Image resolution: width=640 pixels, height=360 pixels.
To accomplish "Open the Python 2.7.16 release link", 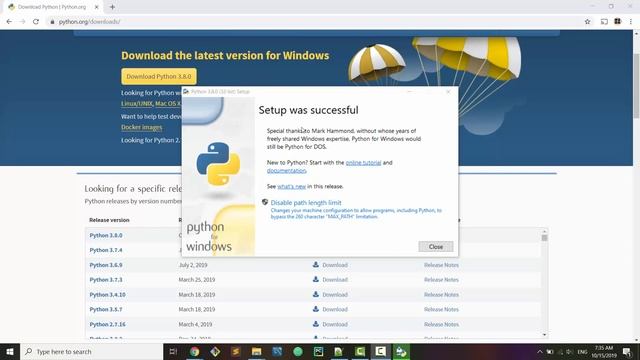I will (x=107, y=324).
